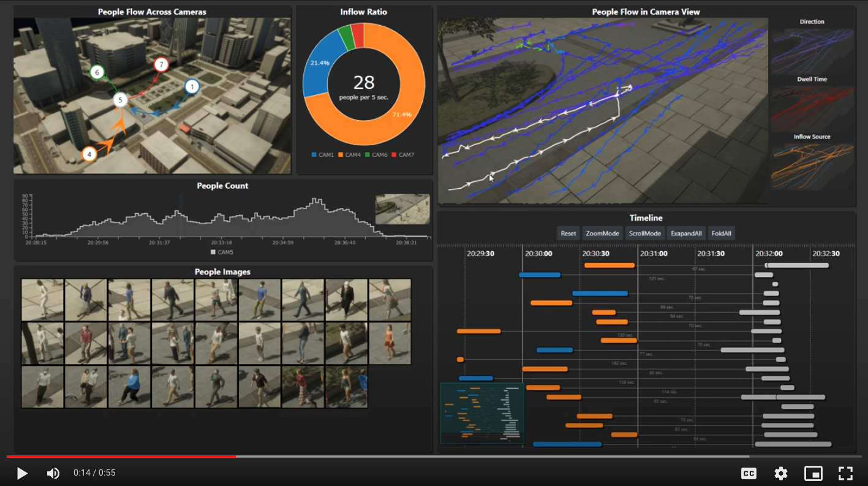The height and width of the screenshot is (486, 868).
Task: Select camera 7 node on map
Action: [161, 64]
